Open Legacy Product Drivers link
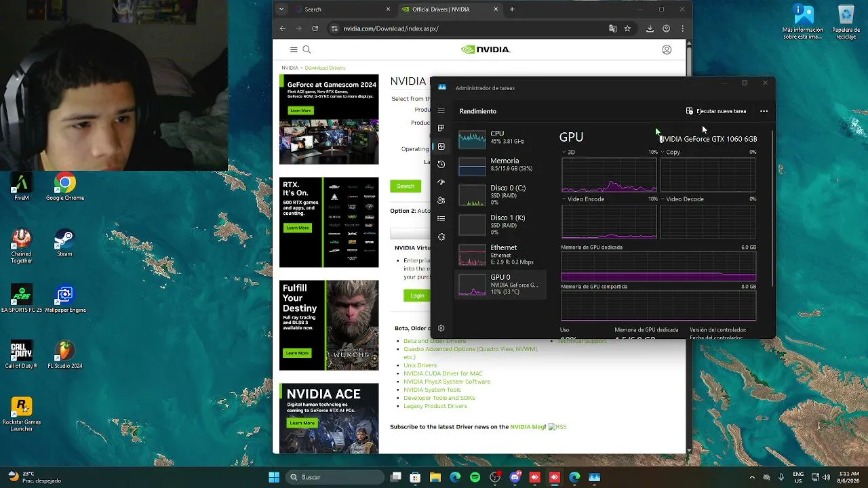The image size is (868, 488). 435,406
